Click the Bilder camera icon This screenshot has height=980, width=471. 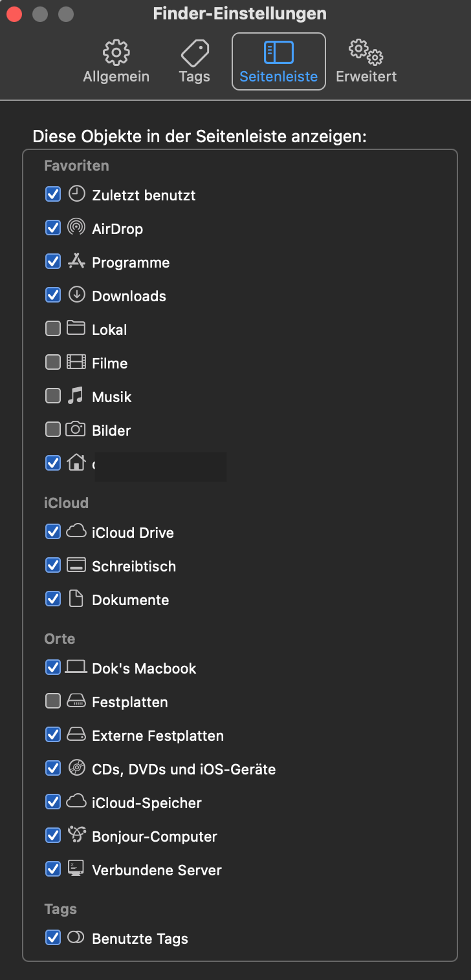pos(76,429)
